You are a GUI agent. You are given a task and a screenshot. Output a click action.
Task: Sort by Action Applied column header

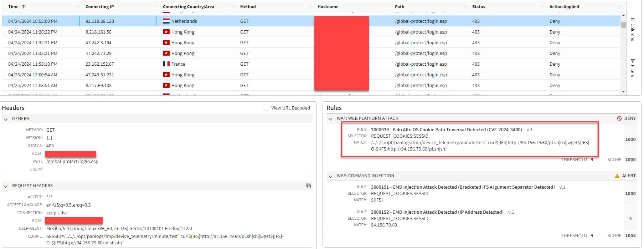[x=564, y=6]
